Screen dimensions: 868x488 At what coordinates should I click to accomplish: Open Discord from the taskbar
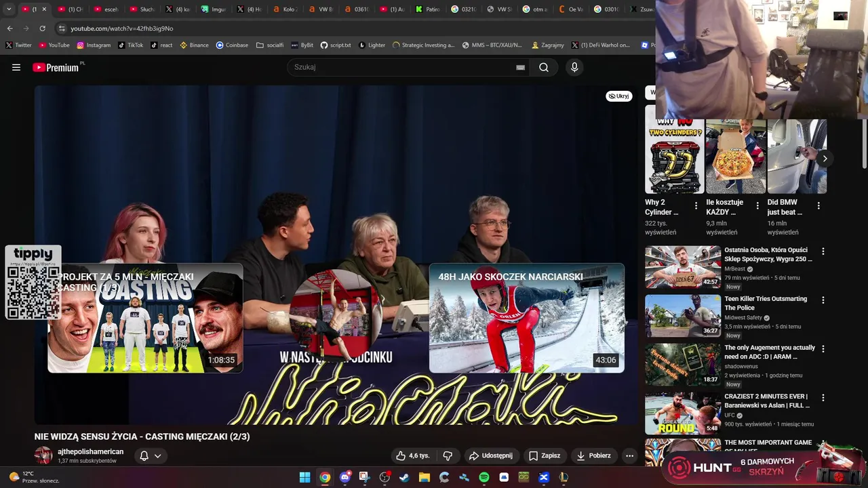[345, 477]
